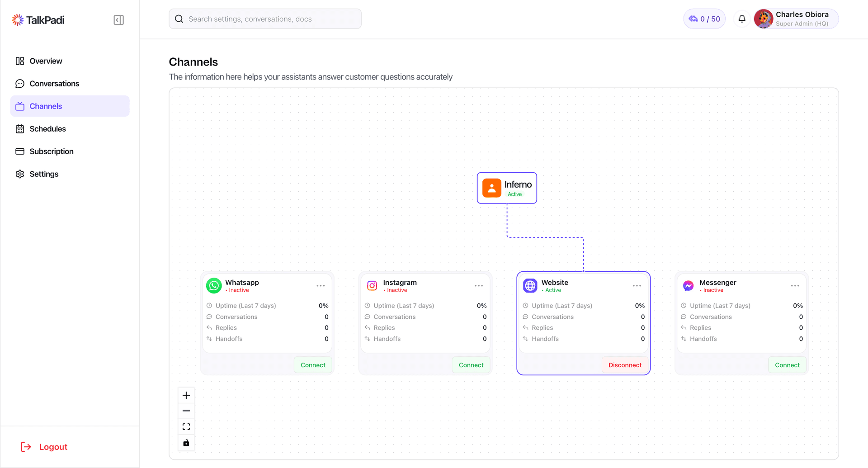Open Website card options menu
Screen dimensions: 868x468
[x=637, y=286]
